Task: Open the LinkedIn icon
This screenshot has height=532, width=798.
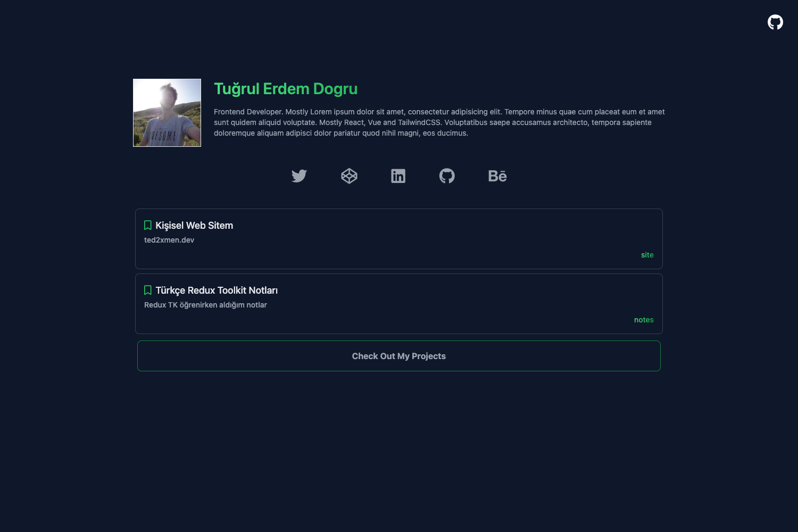Action: click(398, 176)
